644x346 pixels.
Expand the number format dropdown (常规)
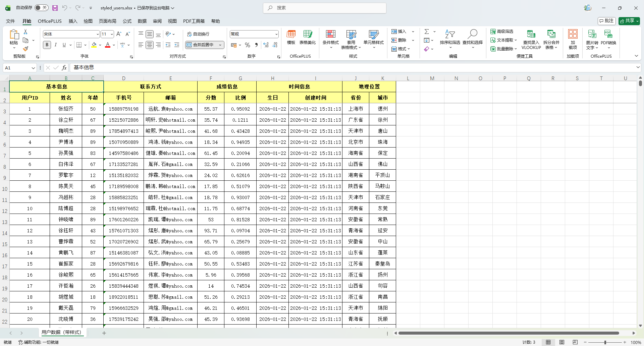pyautogui.click(x=276, y=34)
